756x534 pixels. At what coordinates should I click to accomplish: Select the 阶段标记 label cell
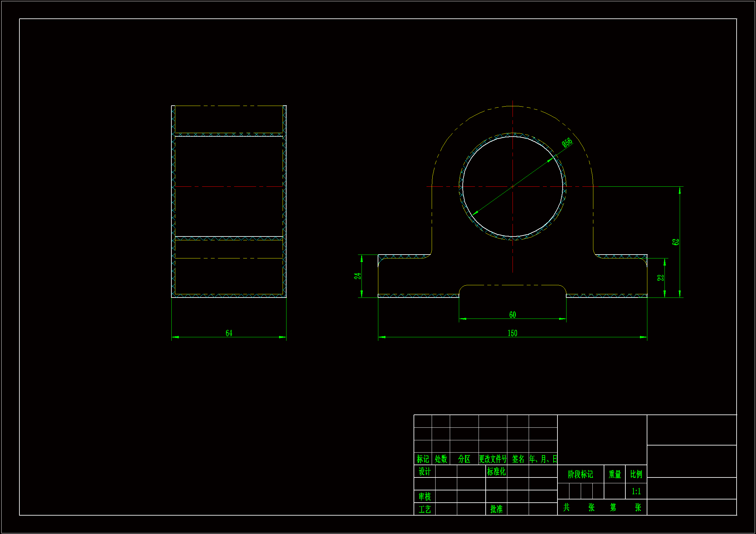pyautogui.click(x=580, y=474)
